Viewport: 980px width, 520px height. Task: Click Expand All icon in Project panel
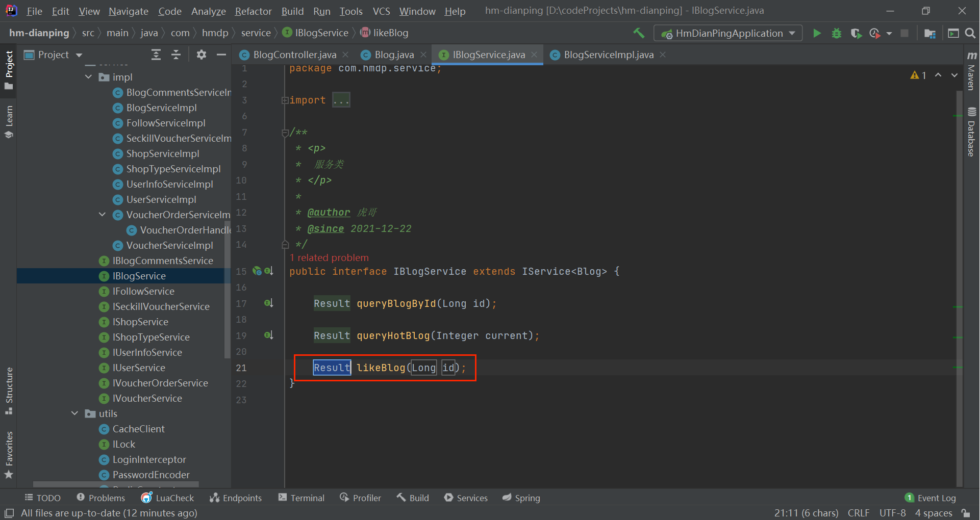tap(156, 55)
